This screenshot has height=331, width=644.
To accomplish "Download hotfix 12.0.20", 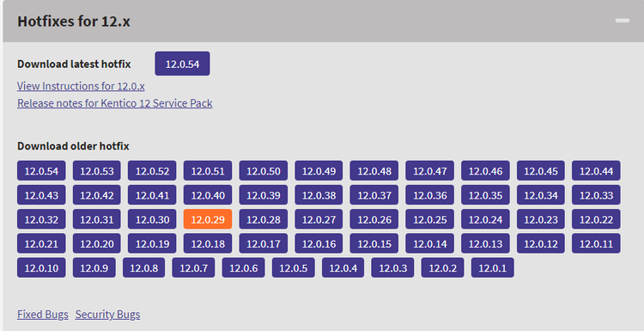I will (97, 243).
